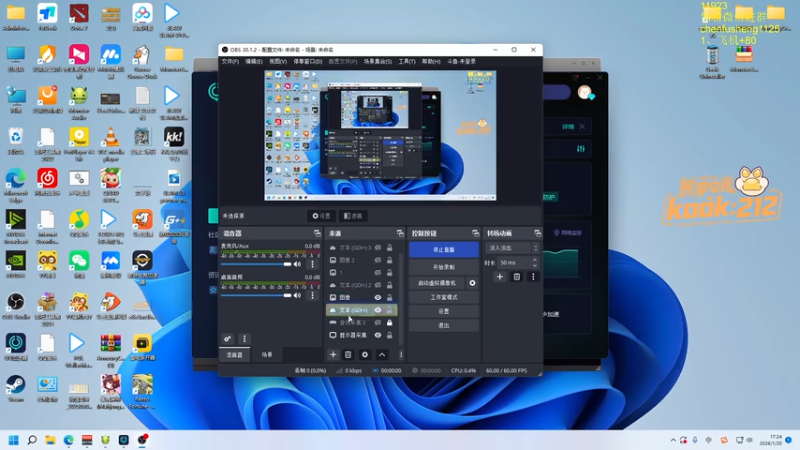
Task: Remove transition with trash icon
Action: point(516,277)
